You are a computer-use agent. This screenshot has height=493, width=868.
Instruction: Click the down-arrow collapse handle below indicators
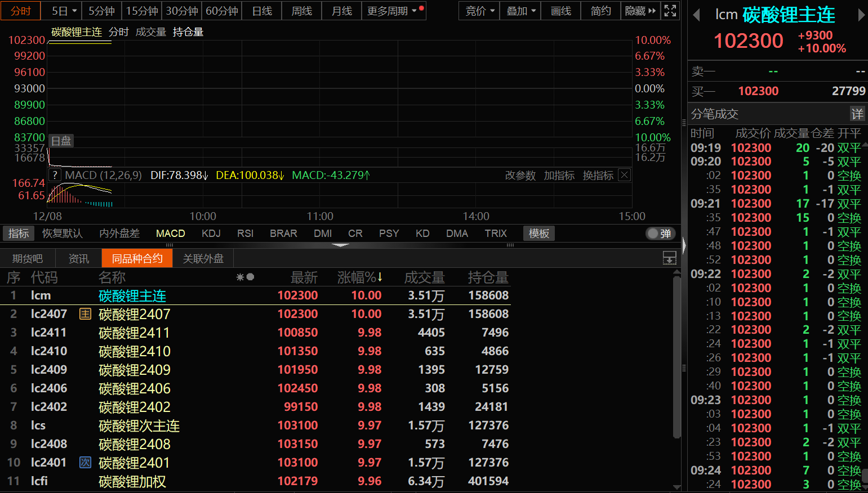click(x=340, y=245)
